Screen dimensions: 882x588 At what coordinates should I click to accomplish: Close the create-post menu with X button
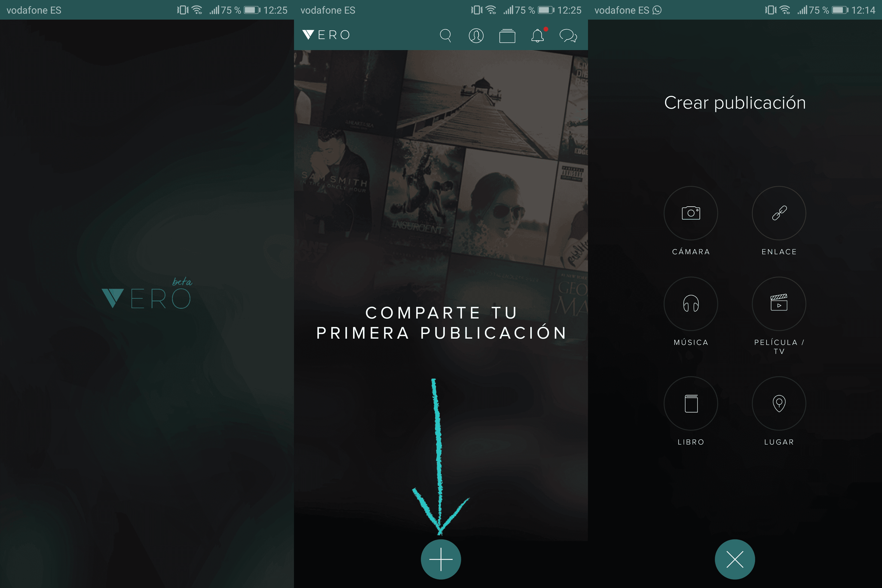[735, 559]
